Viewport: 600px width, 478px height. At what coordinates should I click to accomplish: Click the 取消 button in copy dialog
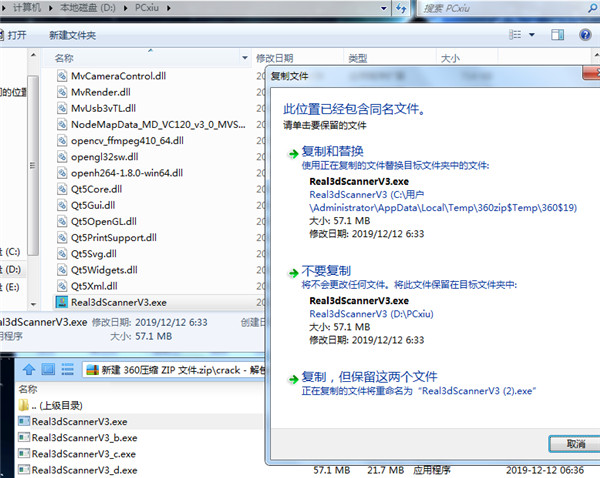coord(575,444)
